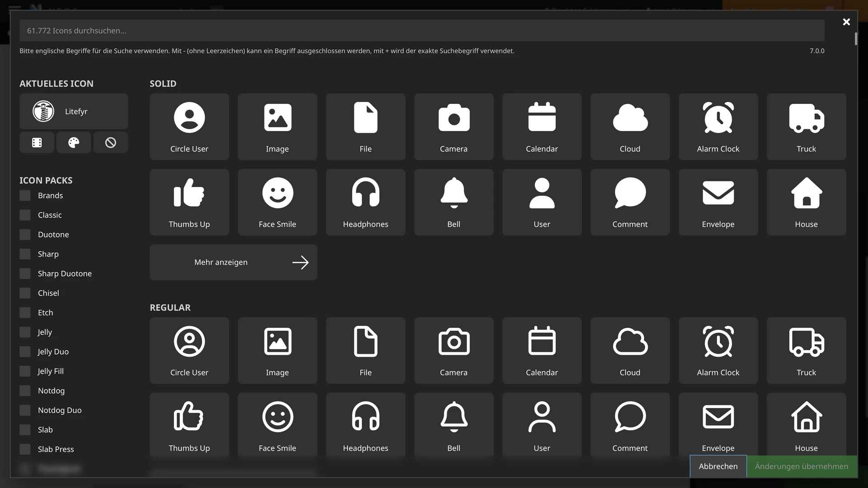Screen dimensions: 868x488
Task: Enable the Brands icon pack checkbox
Action: 25,196
